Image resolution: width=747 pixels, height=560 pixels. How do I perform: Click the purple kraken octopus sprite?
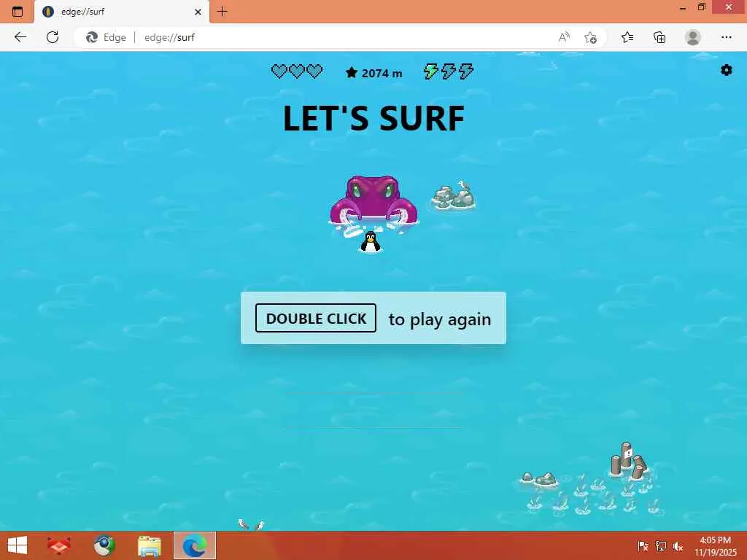point(374,200)
